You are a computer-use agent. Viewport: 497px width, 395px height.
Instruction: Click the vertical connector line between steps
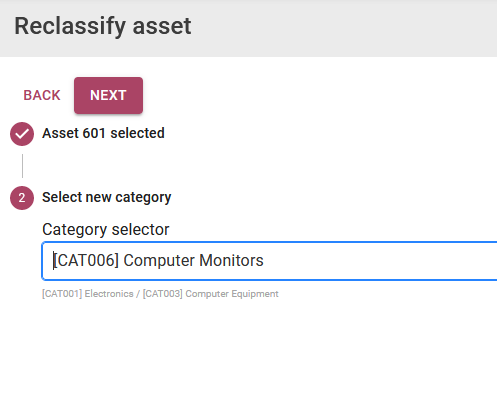[x=22, y=166]
